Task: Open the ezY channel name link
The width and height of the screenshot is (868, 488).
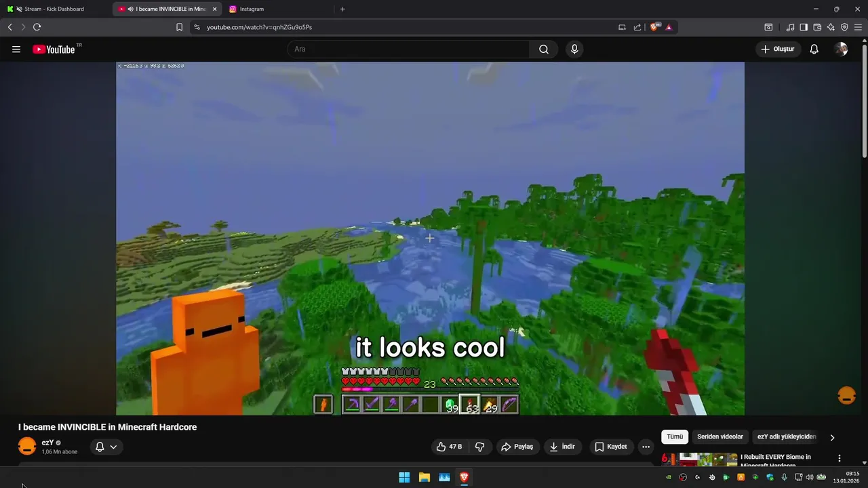Action: [47, 443]
